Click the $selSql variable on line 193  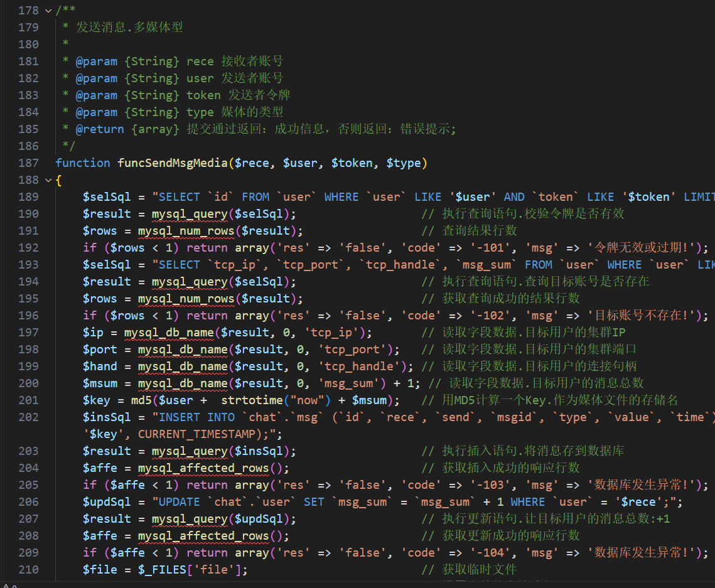(107, 264)
